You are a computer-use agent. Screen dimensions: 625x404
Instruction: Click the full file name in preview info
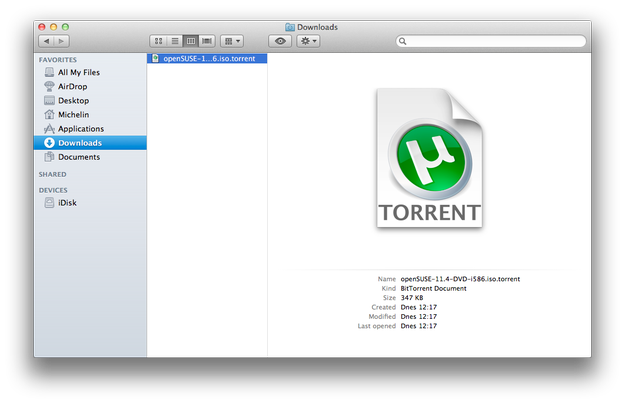460,279
